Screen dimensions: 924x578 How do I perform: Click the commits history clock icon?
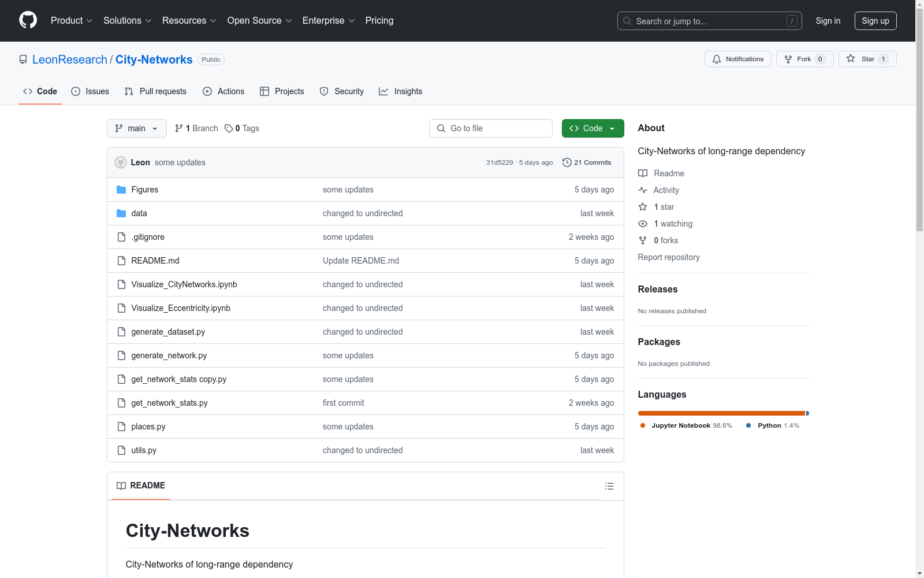[x=567, y=162]
